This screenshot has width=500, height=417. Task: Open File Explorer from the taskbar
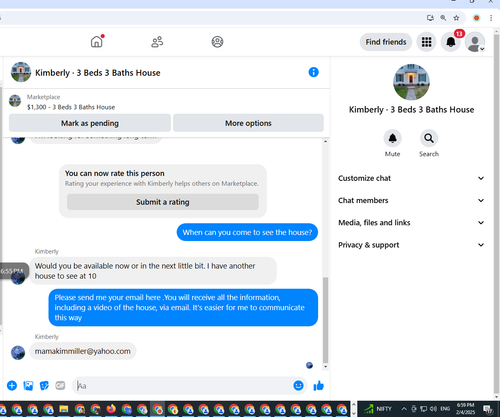click(x=64, y=409)
